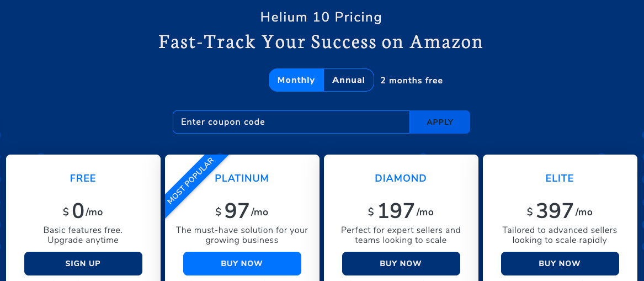This screenshot has width=644, height=281.
Task: Click the $97/mo Platinum price
Action: click(242, 211)
